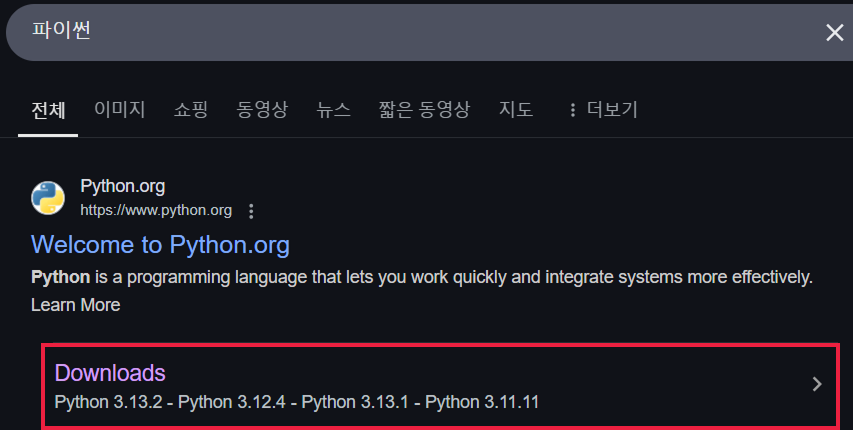Click the chevron arrow in Downloads row
Viewport: 853px width, 430px height.
click(817, 384)
